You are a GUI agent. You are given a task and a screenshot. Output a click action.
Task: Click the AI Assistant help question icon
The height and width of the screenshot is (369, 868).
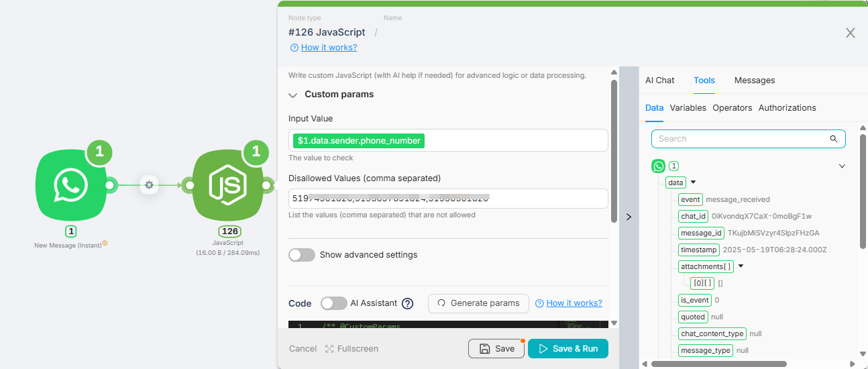(407, 303)
